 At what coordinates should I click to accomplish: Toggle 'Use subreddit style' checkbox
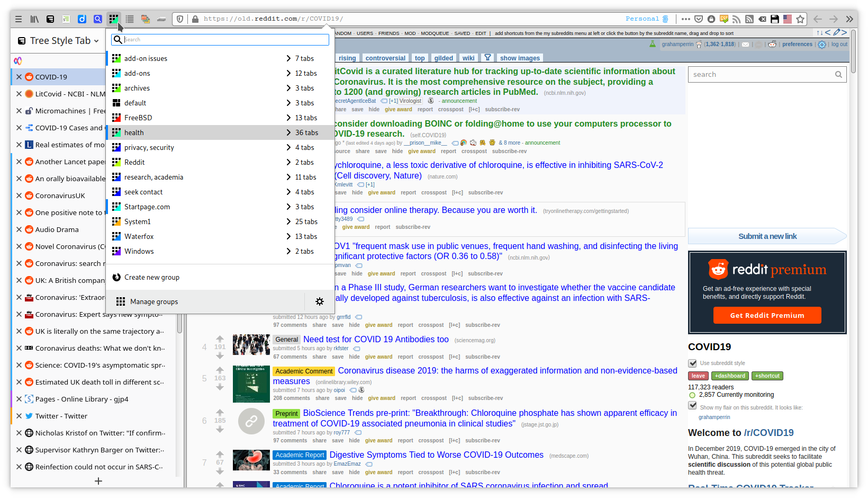pos(692,363)
